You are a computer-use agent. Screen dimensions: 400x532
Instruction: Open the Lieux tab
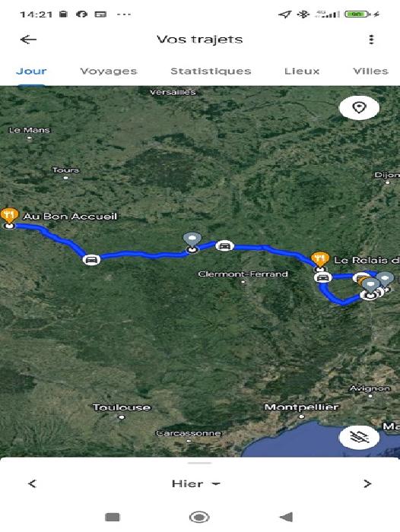click(302, 71)
